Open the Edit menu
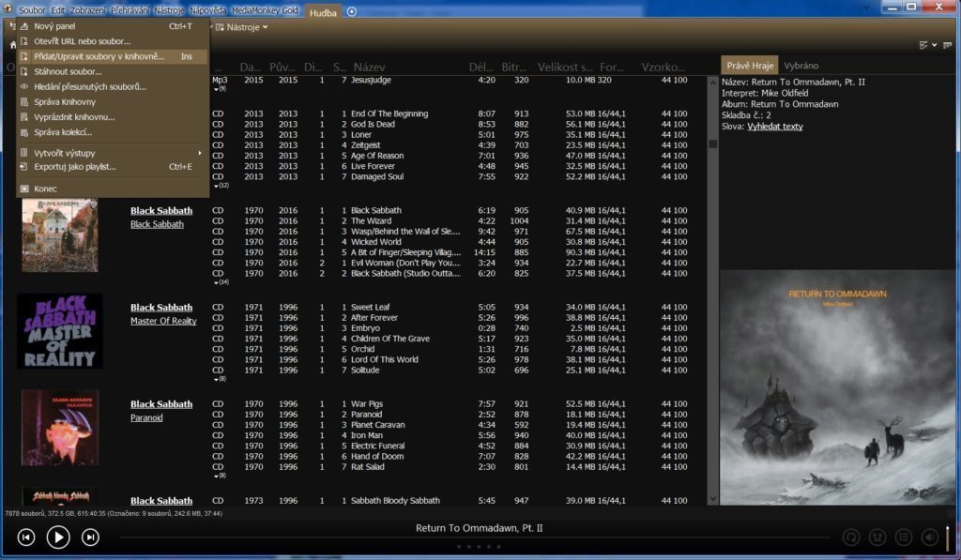This screenshot has height=560, width=961. (x=57, y=10)
